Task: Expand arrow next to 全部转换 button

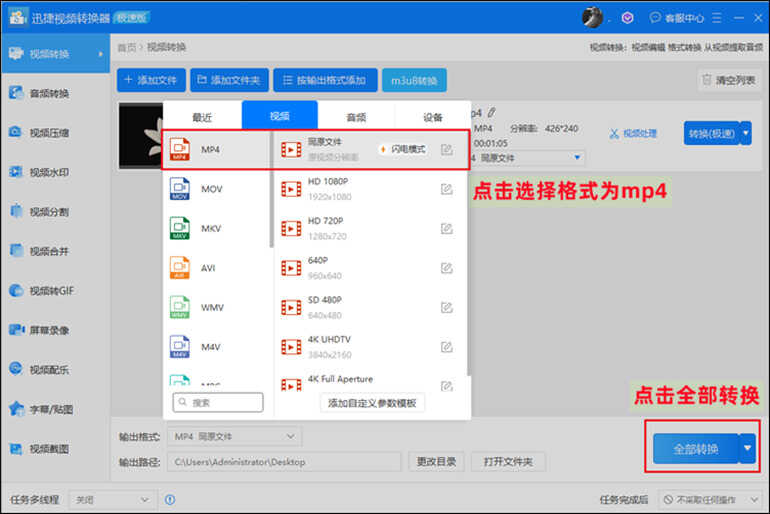Action: [x=748, y=449]
